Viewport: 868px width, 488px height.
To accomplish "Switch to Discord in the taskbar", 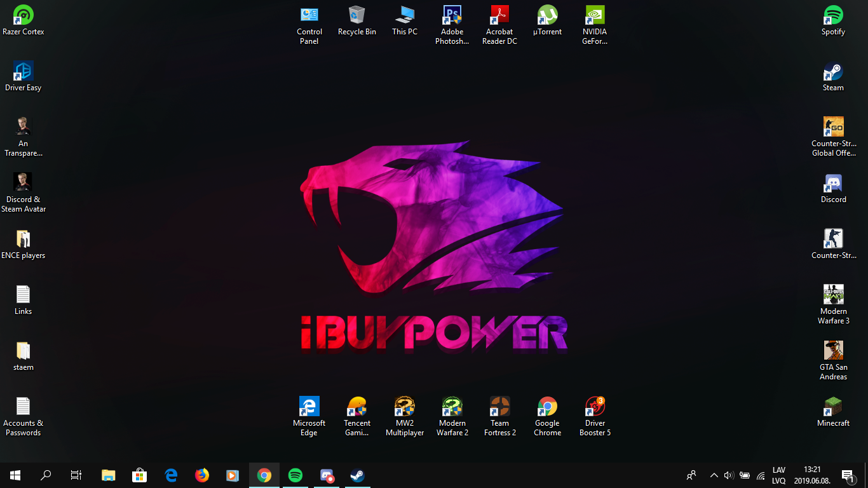I will point(327,475).
